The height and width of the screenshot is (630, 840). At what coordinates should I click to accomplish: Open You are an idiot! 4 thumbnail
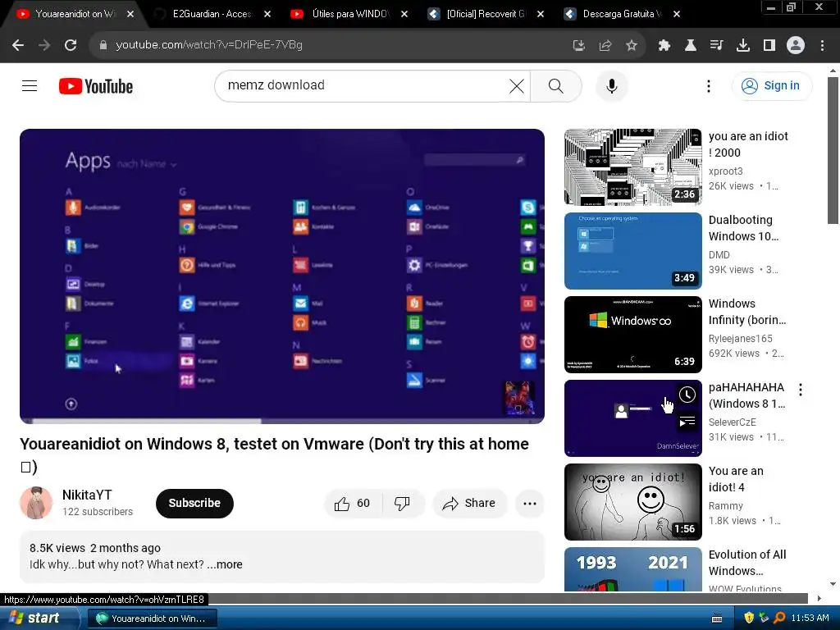click(632, 502)
